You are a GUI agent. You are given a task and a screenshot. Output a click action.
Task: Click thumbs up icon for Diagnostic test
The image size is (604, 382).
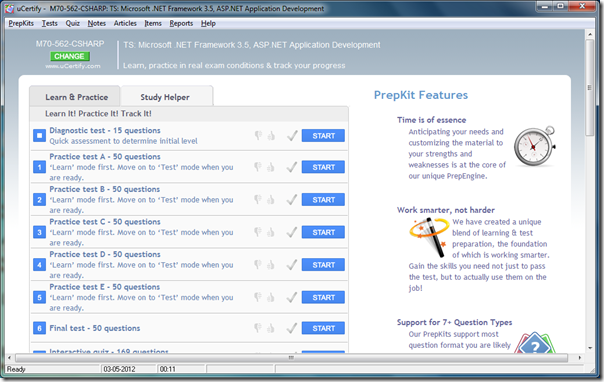click(x=271, y=135)
